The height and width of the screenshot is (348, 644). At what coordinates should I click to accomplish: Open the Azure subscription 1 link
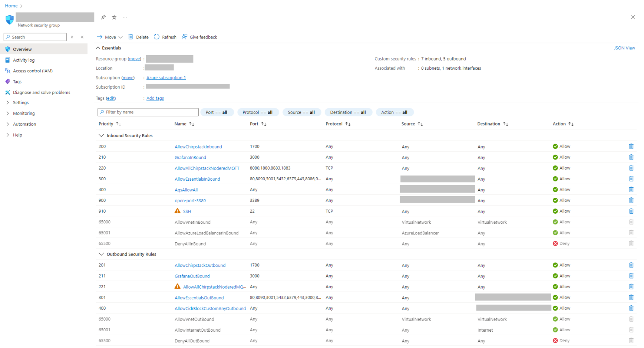click(x=166, y=78)
